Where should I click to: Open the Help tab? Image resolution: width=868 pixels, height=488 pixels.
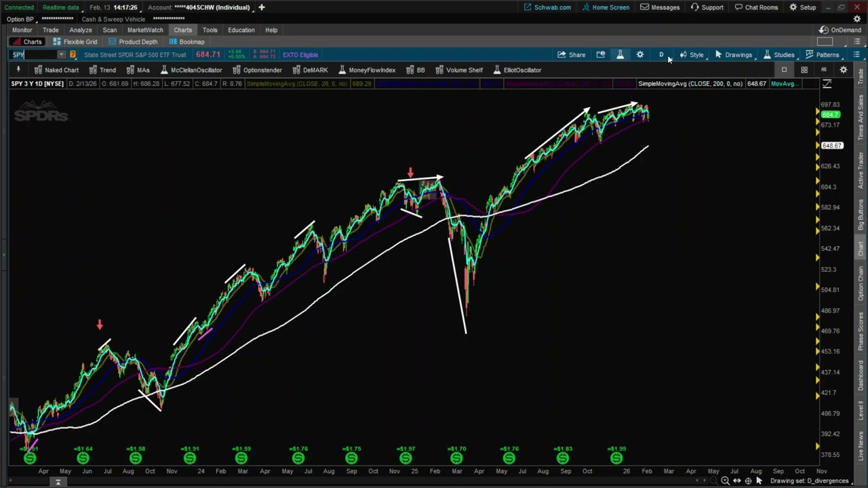point(271,30)
